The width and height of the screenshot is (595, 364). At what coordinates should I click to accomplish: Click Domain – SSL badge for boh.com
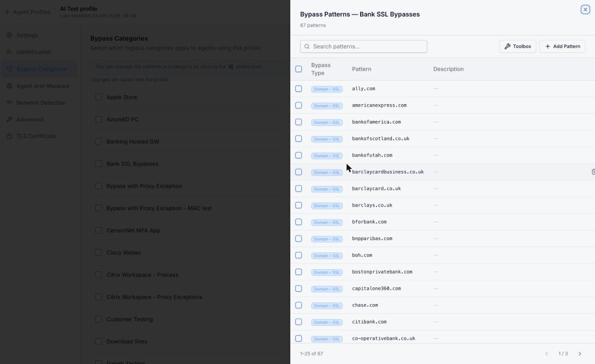coord(327,256)
